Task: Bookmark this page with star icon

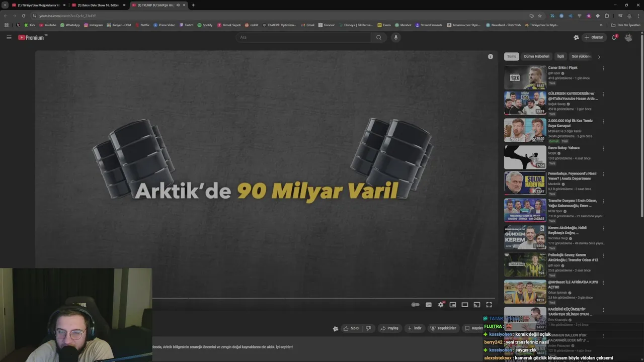Action: point(540,16)
